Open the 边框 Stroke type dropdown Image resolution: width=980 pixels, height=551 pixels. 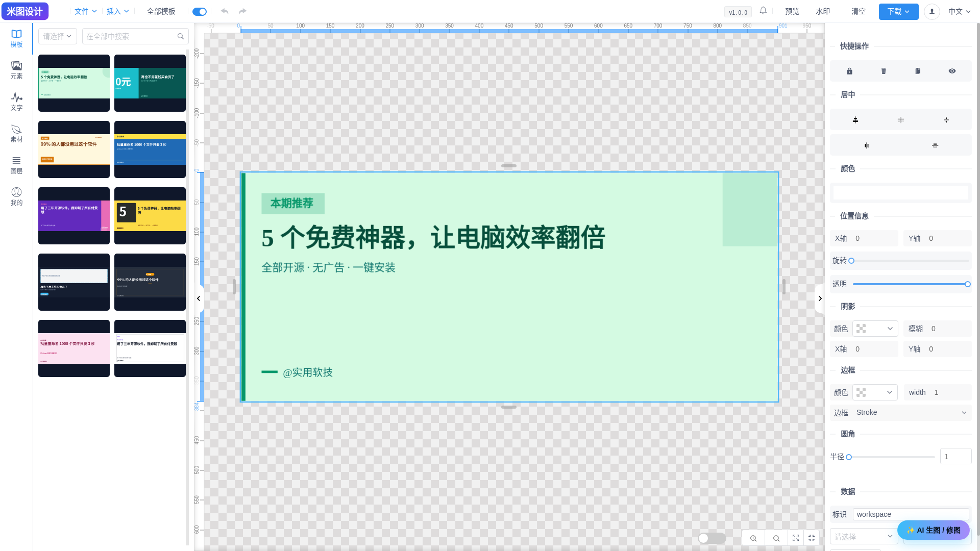pos(912,412)
